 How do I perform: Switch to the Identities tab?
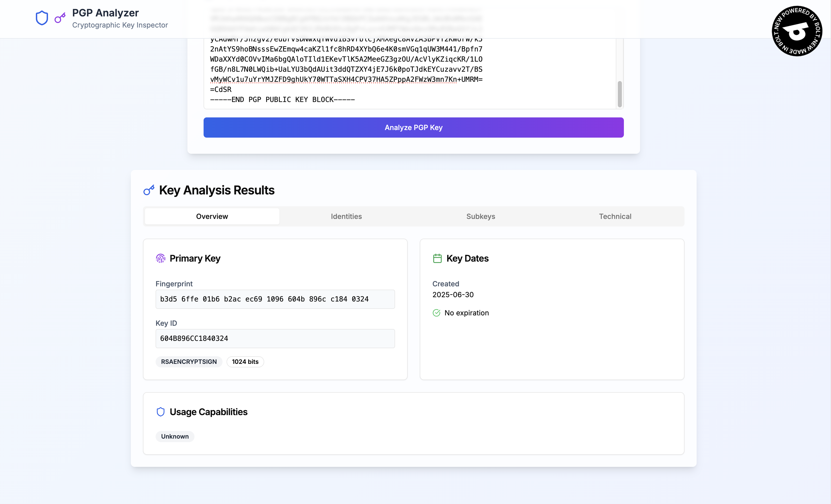tap(346, 216)
